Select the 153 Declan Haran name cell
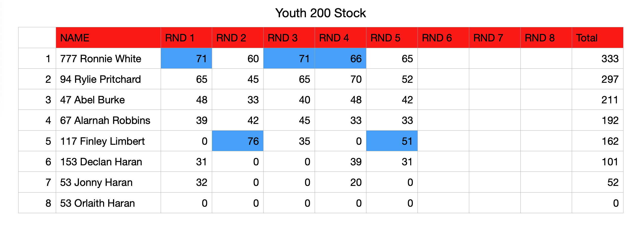 pyautogui.click(x=108, y=161)
